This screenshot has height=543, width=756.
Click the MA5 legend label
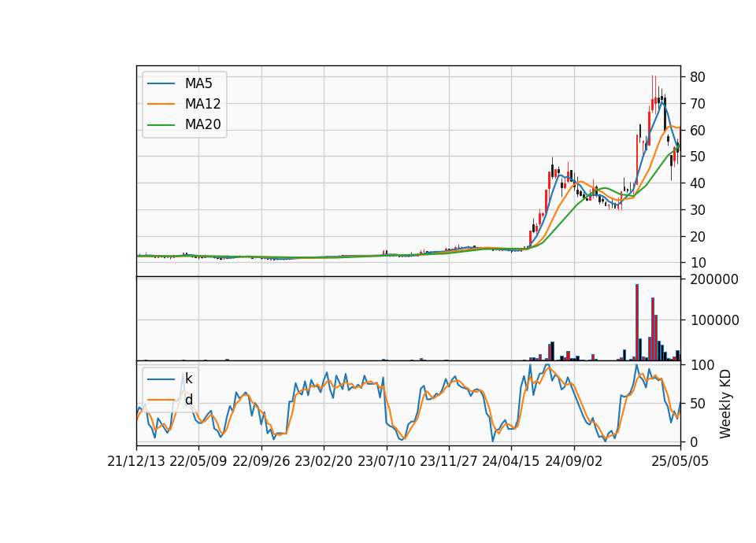point(198,83)
